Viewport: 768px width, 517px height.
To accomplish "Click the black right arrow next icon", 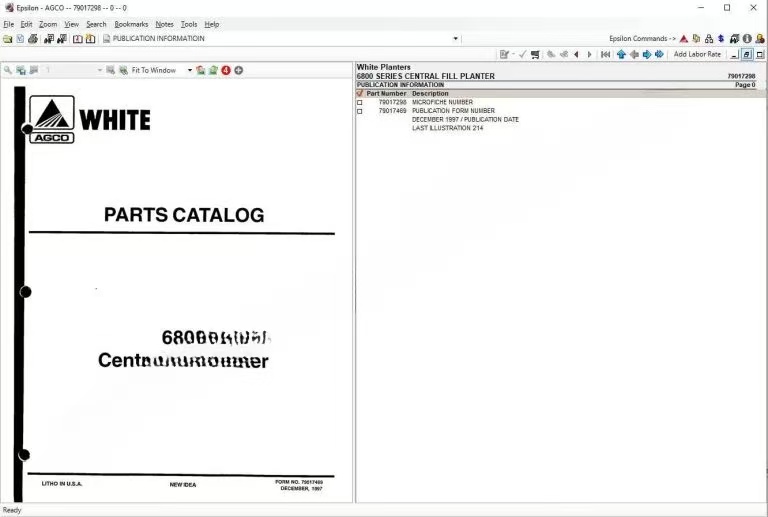I will pos(589,54).
